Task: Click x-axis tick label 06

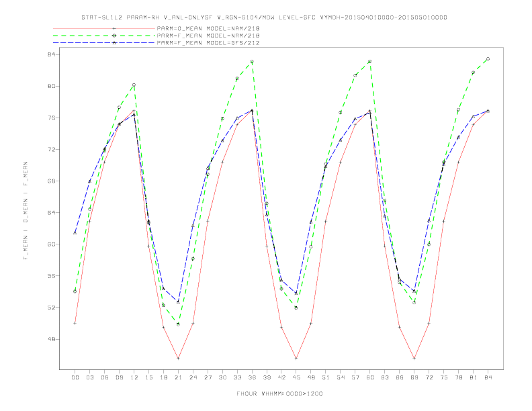Action: pyautogui.click(x=105, y=377)
